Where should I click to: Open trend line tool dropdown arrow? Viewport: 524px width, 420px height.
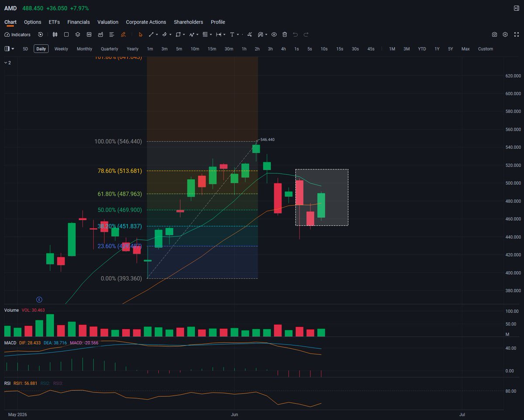(x=157, y=34)
